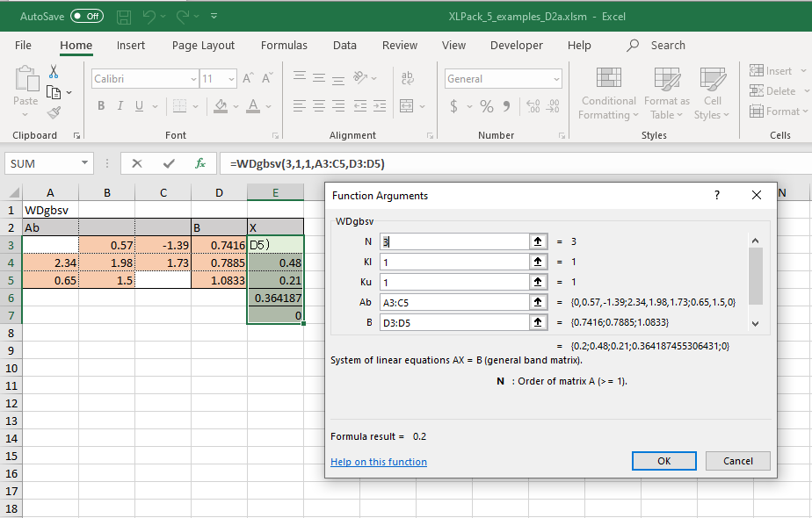Toggle Bold formatting
Screen dimensions: 812x518
pos(101,106)
